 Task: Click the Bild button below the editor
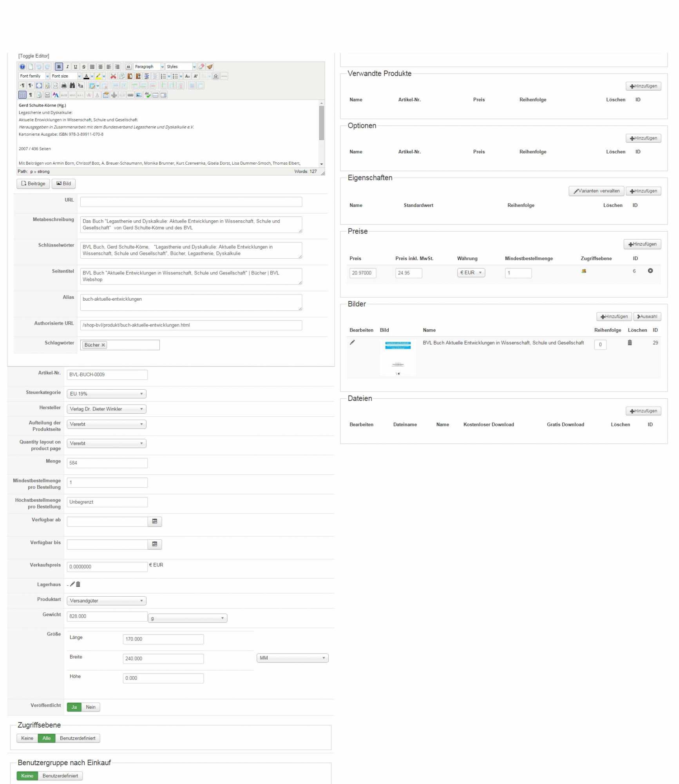pos(64,183)
